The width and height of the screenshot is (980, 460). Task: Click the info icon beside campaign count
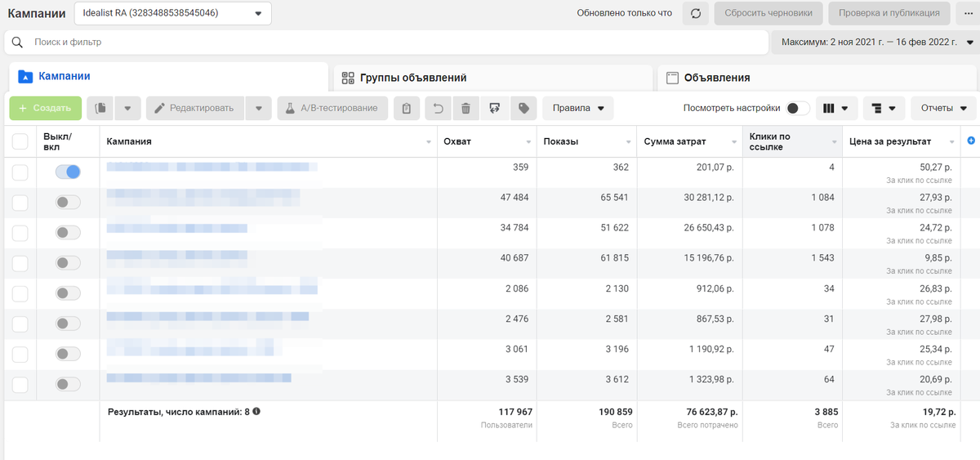pyautogui.click(x=256, y=412)
